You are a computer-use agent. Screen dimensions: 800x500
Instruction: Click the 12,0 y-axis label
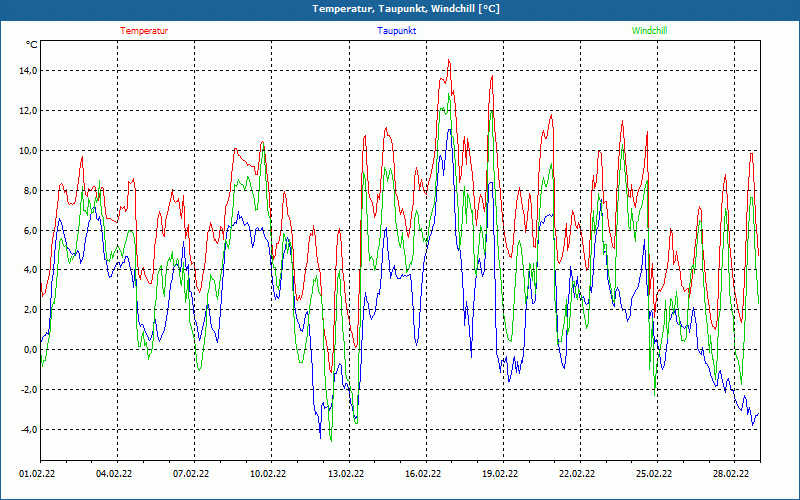pyautogui.click(x=27, y=111)
